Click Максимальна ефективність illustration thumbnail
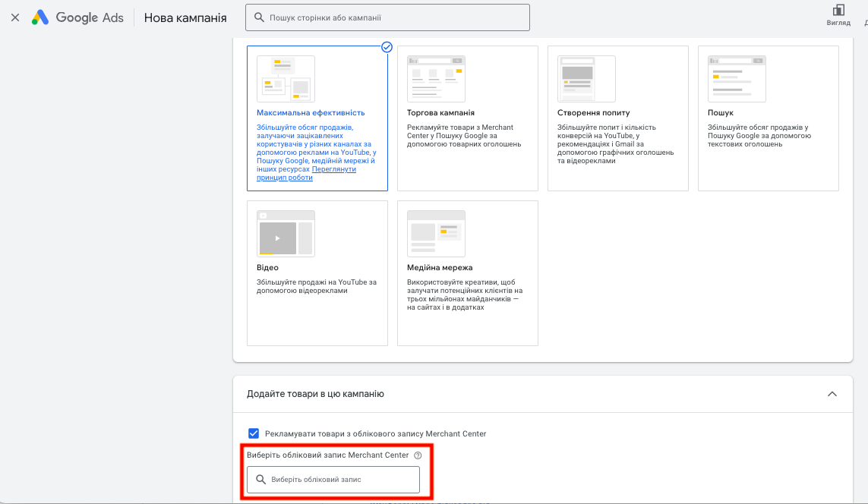 (286, 78)
